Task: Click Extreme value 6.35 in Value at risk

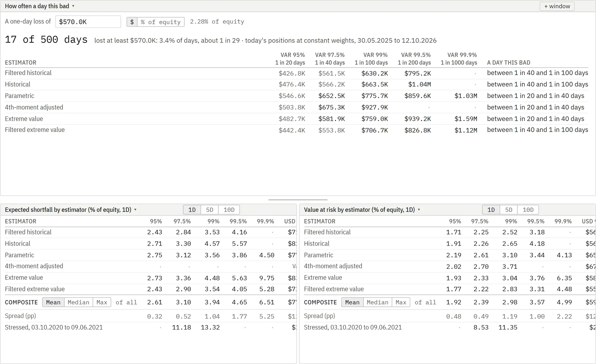Action: coord(564,278)
